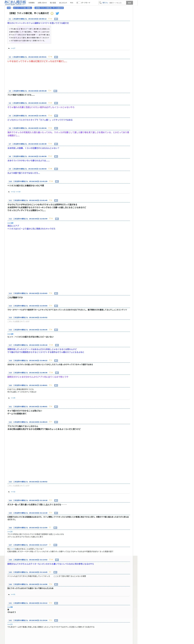
Task: Follow the >>12 reply link under post 10
Action: click(x=13, y=192)
